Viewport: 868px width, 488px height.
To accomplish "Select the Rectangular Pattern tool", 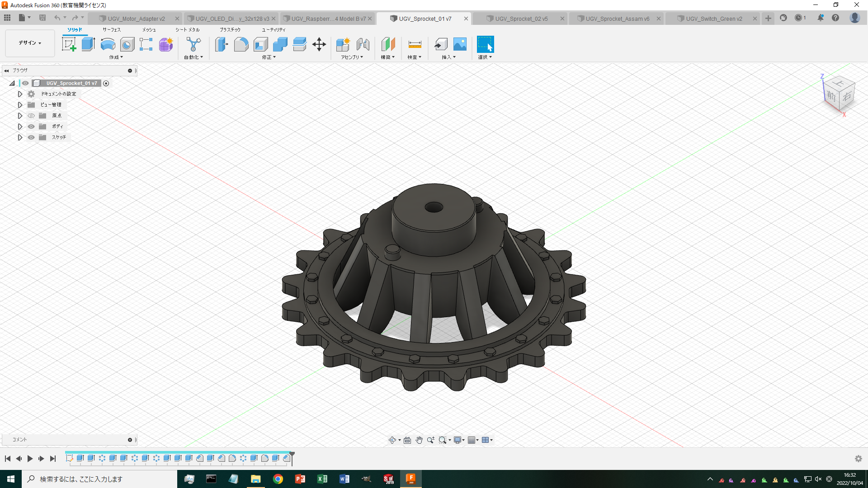I will point(146,44).
